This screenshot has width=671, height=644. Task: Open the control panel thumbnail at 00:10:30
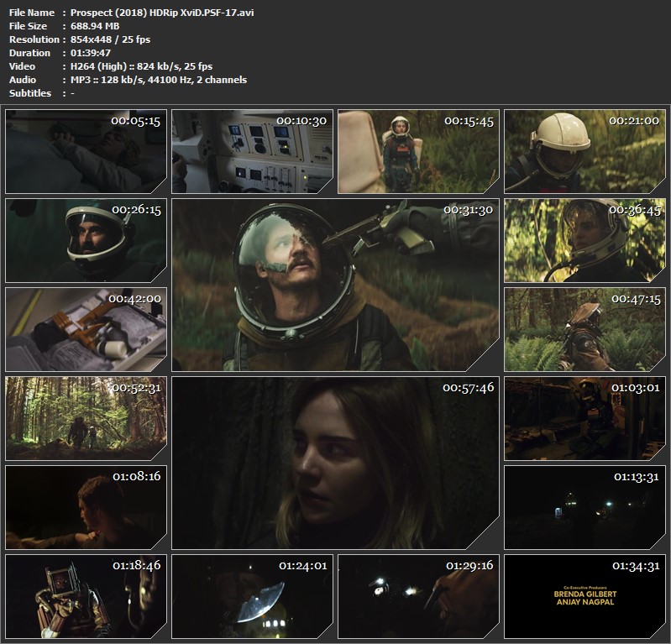(x=252, y=151)
